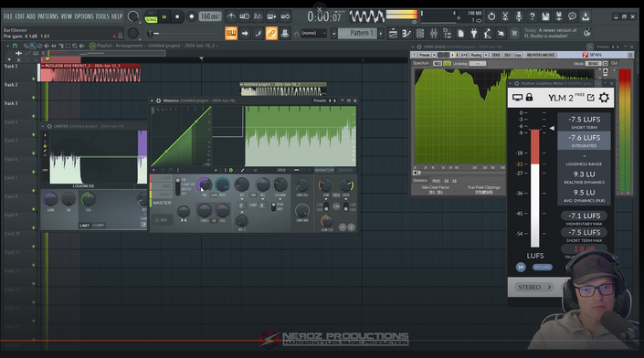This screenshot has width=644, height=358.
Task: Click the download content icon
Action: click(586, 16)
